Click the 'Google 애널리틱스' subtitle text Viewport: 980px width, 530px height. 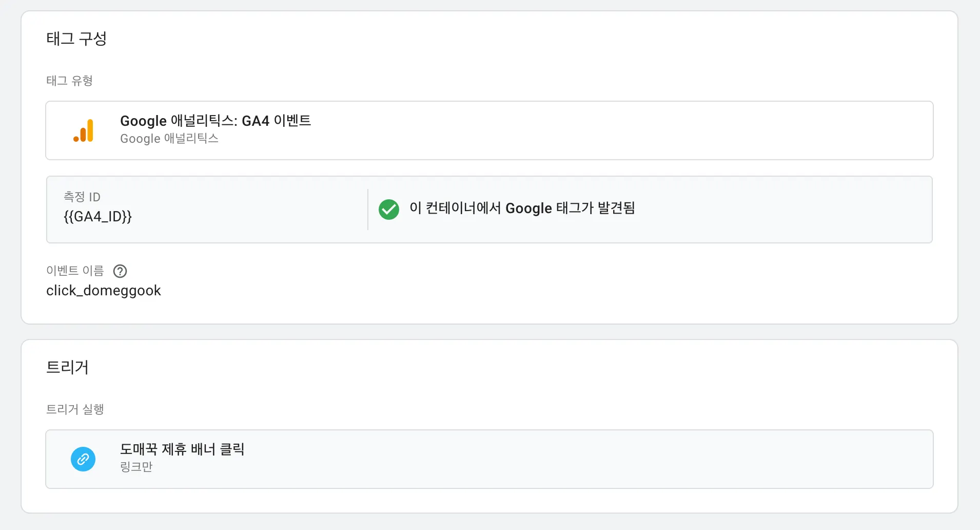tap(169, 139)
